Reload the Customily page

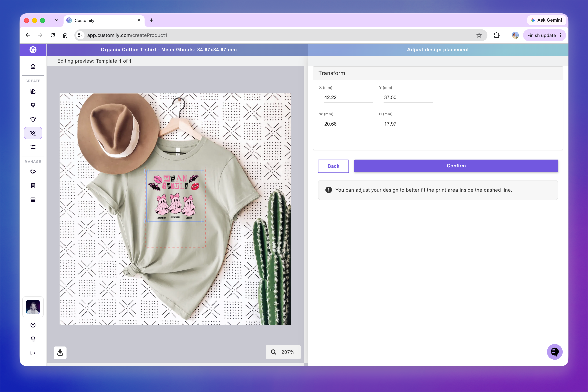53,35
